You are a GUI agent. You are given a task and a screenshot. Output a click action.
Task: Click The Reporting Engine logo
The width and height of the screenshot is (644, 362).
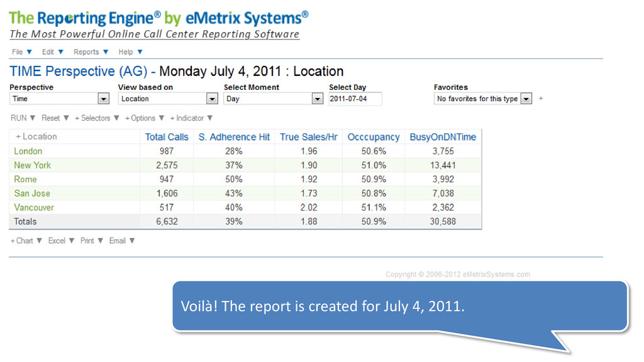point(158,18)
